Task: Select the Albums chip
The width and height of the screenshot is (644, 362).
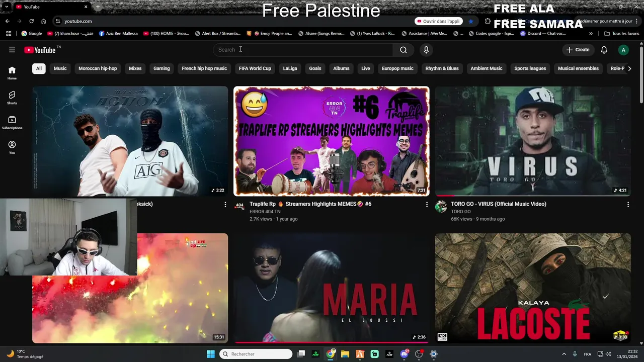Action: tap(341, 68)
